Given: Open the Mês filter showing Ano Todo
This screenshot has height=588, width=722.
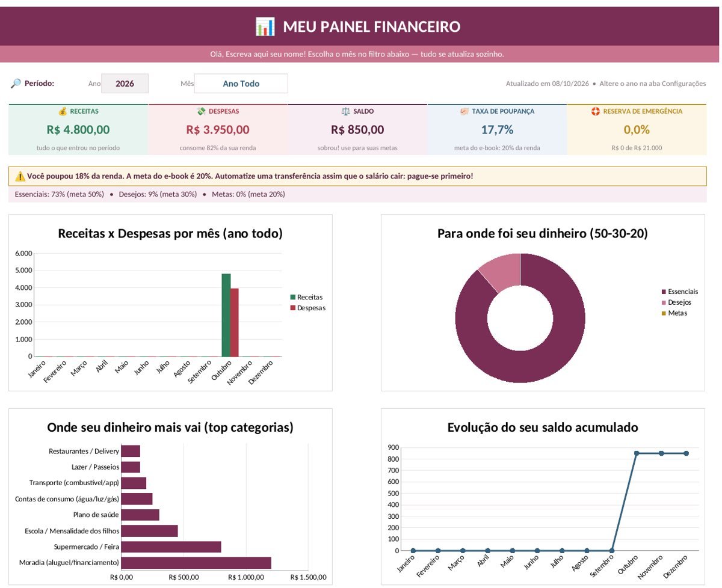Looking at the screenshot, I should point(241,84).
